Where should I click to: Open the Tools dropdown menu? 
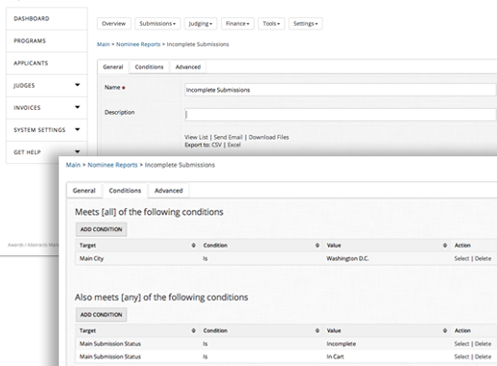click(x=271, y=24)
